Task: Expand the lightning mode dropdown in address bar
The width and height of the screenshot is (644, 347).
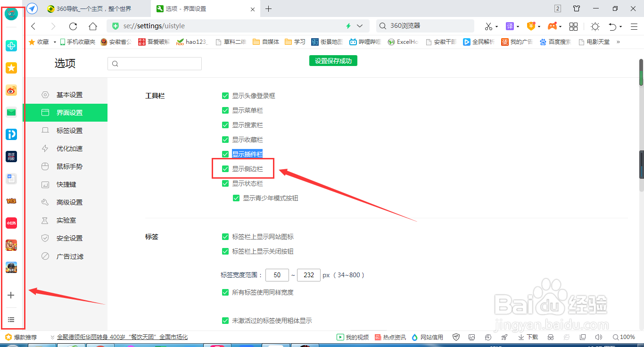Action: tap(360, 26)
